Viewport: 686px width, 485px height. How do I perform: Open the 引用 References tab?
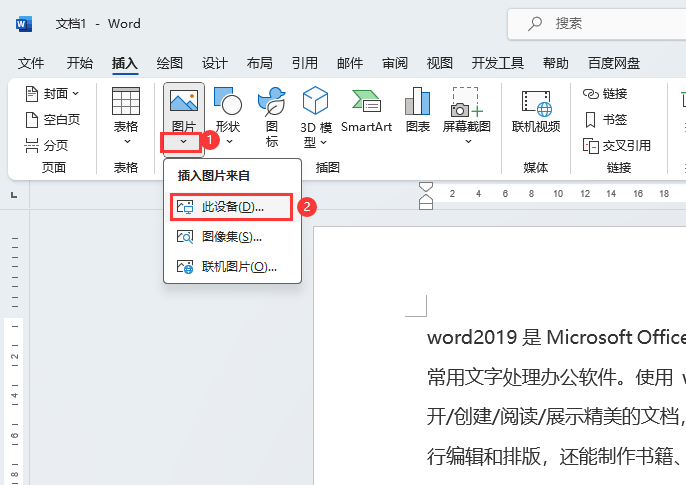(x=305, y=63)
